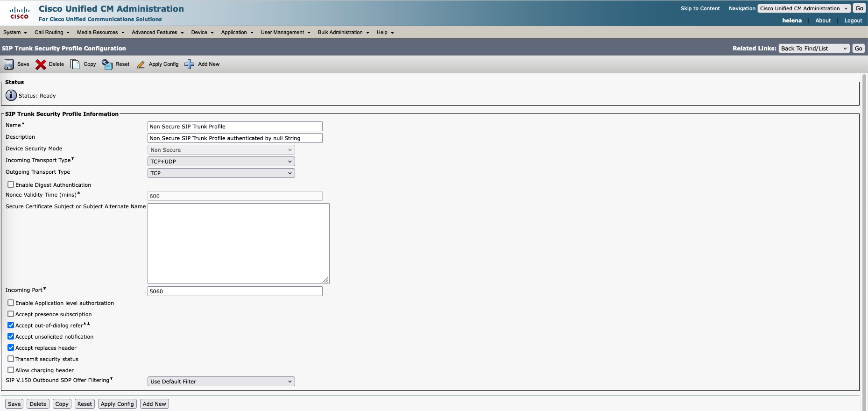Click the Reset icon in toolbar
868x411 pixels.
click(x=107, y=64)
